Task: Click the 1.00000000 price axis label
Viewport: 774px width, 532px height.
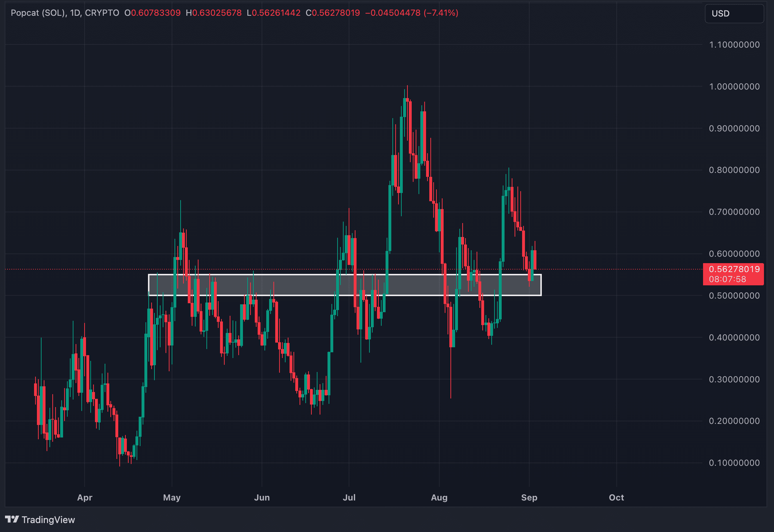Action: (x=734, y=87)
